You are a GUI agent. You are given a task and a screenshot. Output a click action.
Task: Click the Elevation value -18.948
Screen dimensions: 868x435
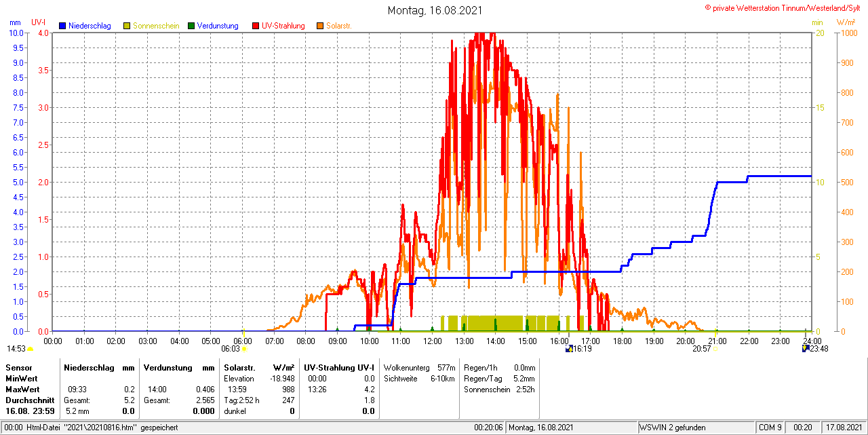[x=281, y=379]
